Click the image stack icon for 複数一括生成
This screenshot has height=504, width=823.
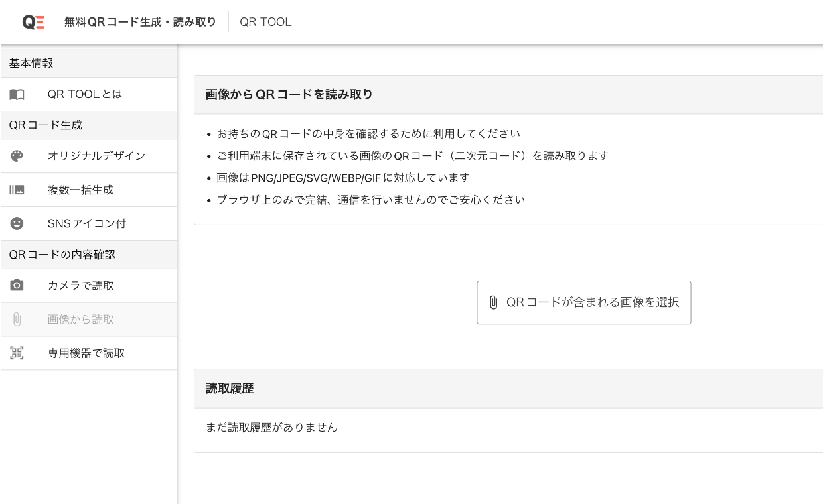(17, 190)
